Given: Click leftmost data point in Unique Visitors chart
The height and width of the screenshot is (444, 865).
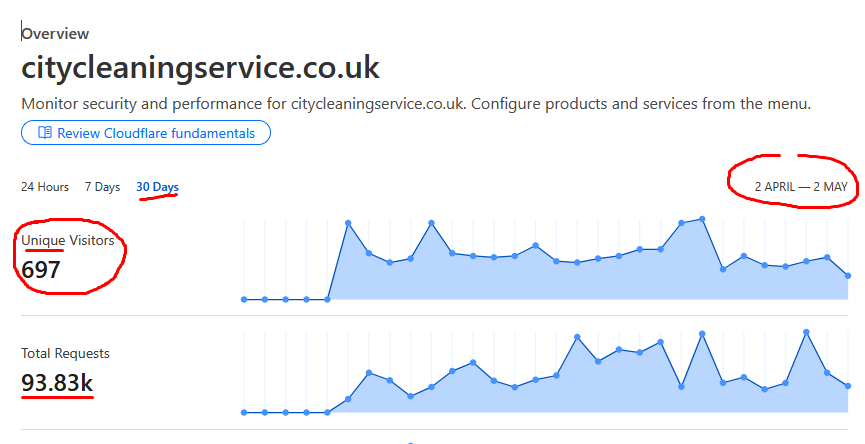Looking at the screenshot, I should (244, 299).
